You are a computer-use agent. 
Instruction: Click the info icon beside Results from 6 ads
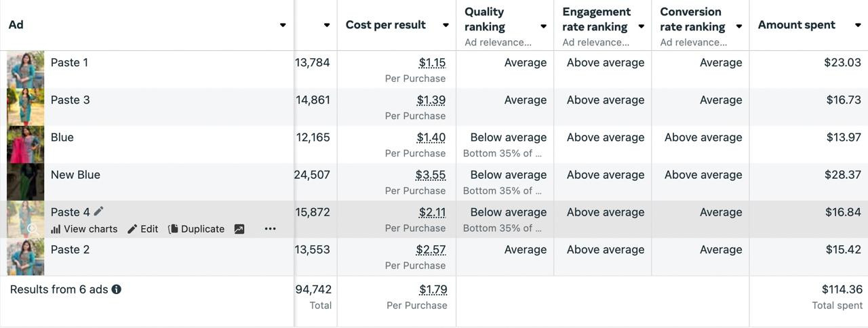tap(117, 289)
